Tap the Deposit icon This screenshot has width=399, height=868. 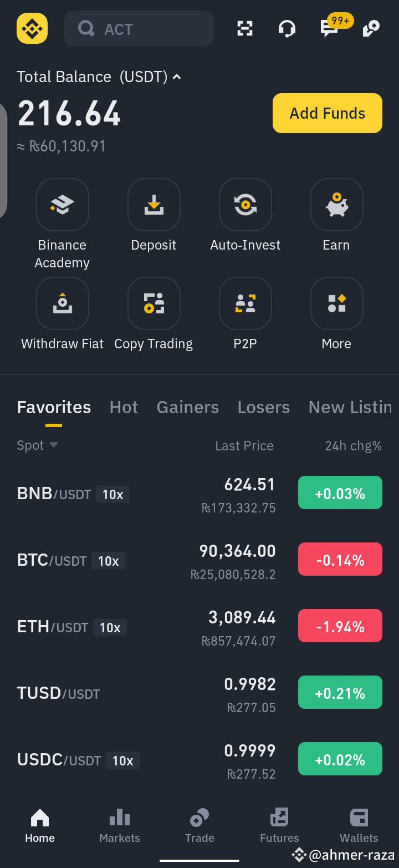click(x=154, y=205)
